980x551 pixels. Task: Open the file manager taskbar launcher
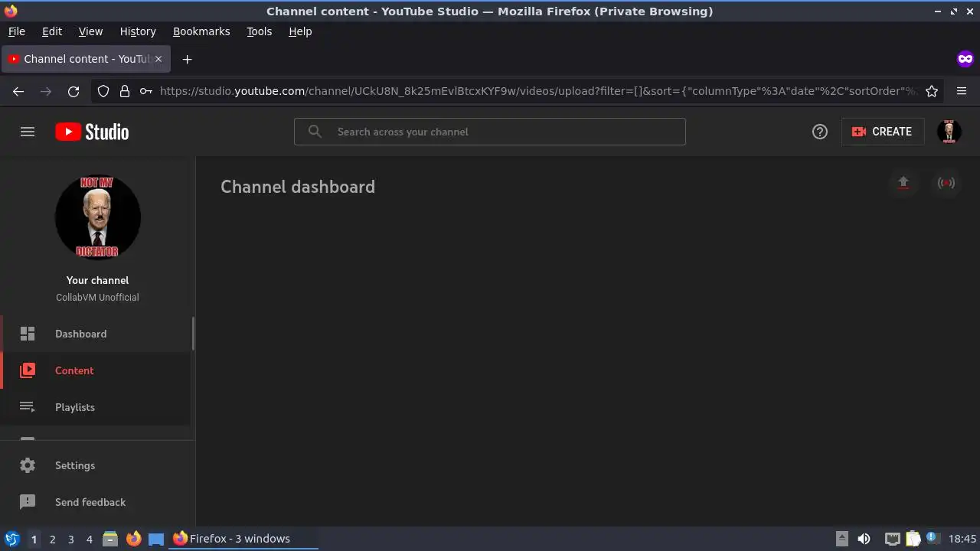[110, 539]
